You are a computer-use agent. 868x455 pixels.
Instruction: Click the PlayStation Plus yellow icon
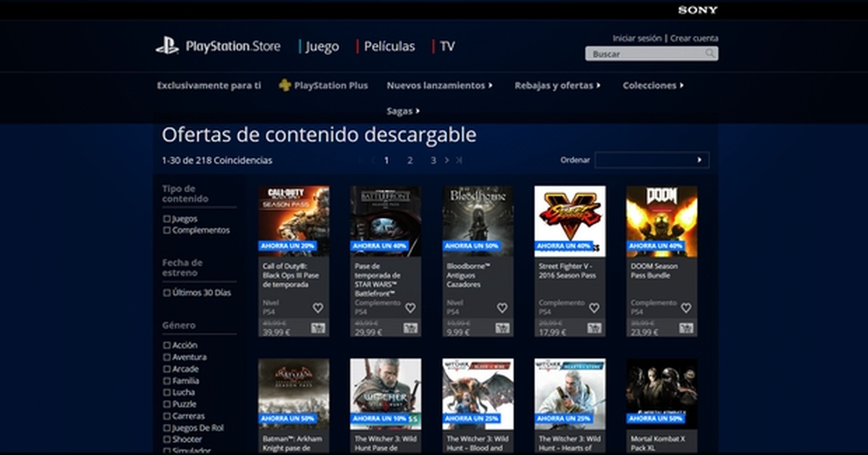tap(285, 85)
